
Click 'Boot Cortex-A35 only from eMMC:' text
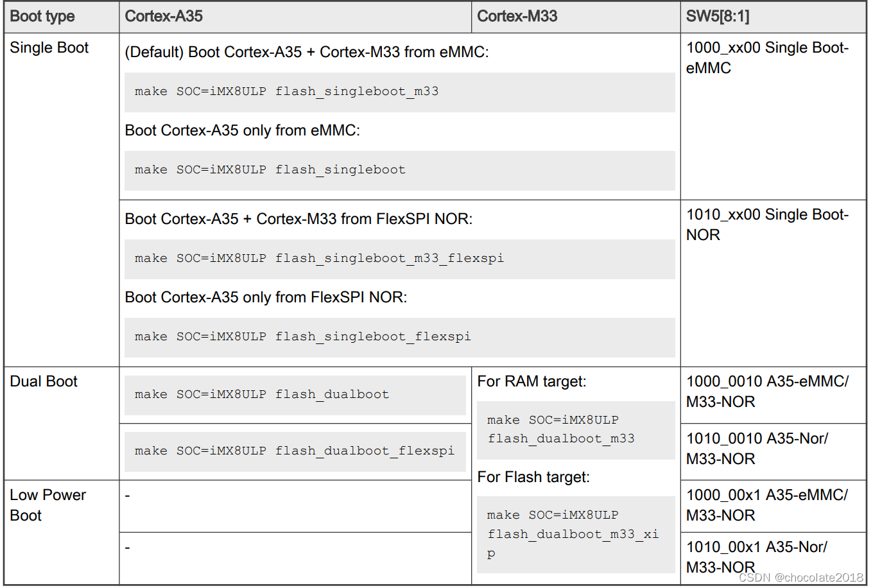(x=242, y=130)
